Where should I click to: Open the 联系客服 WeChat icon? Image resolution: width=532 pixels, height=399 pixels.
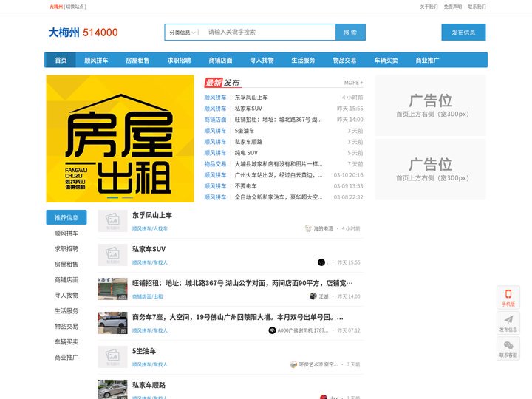point(508,349)
